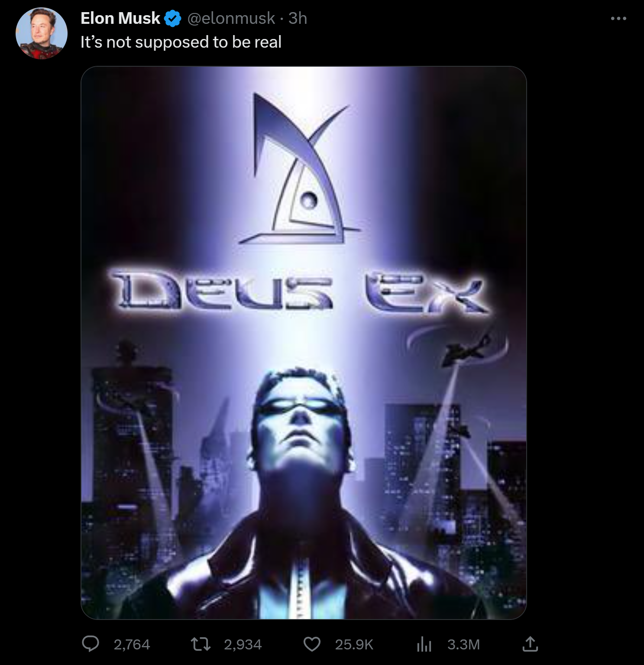
Task: Open the three-dot more options menu
Action: (x=618, y=18)
